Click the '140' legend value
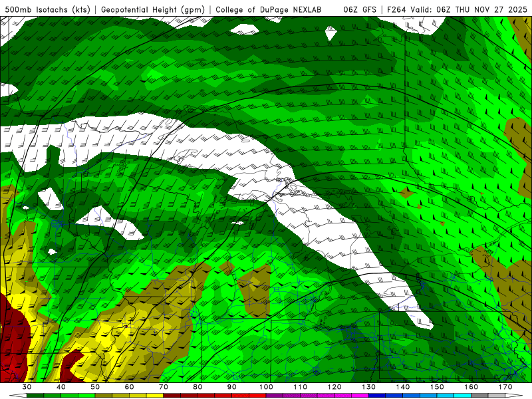532x399 pixels. click(403, 387)
